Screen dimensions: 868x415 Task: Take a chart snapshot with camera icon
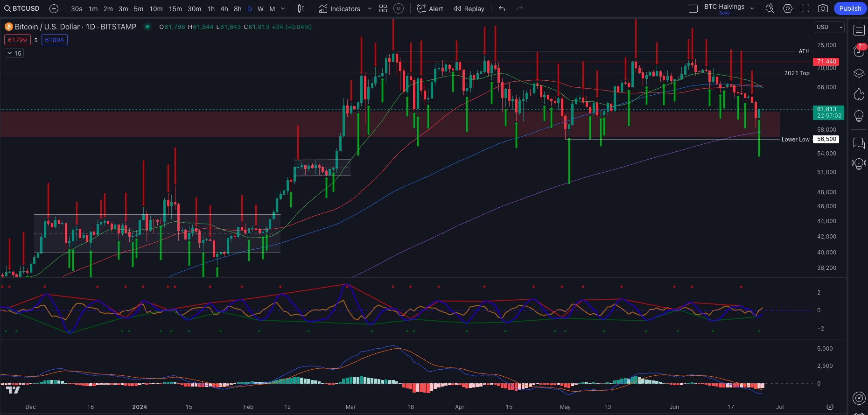pos(823,8)
